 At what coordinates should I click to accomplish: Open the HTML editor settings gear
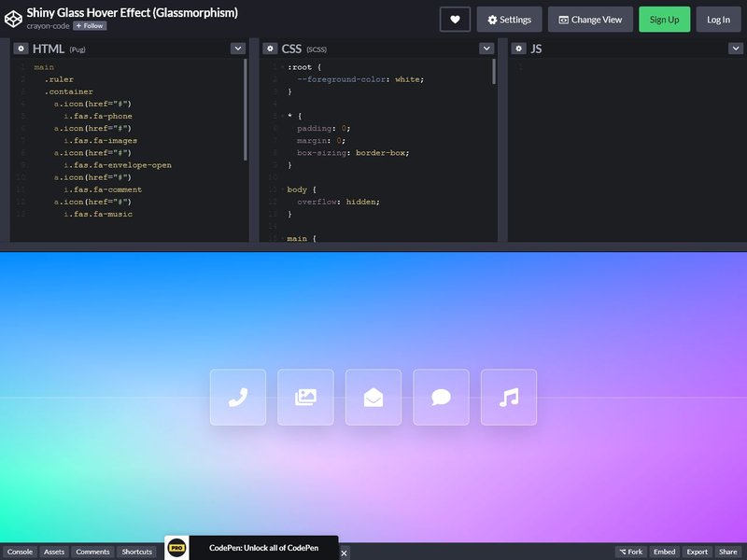point(21,49)
